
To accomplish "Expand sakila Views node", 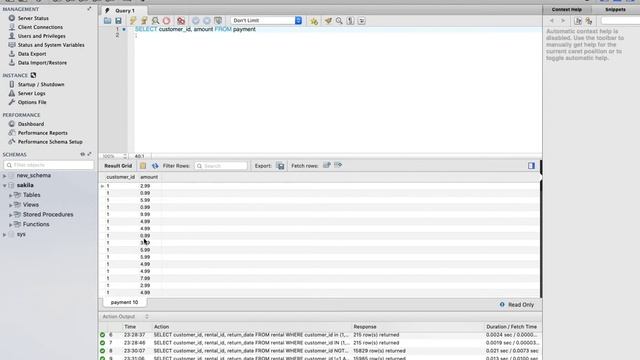I will pyautogui.click(x=11, y=205).
